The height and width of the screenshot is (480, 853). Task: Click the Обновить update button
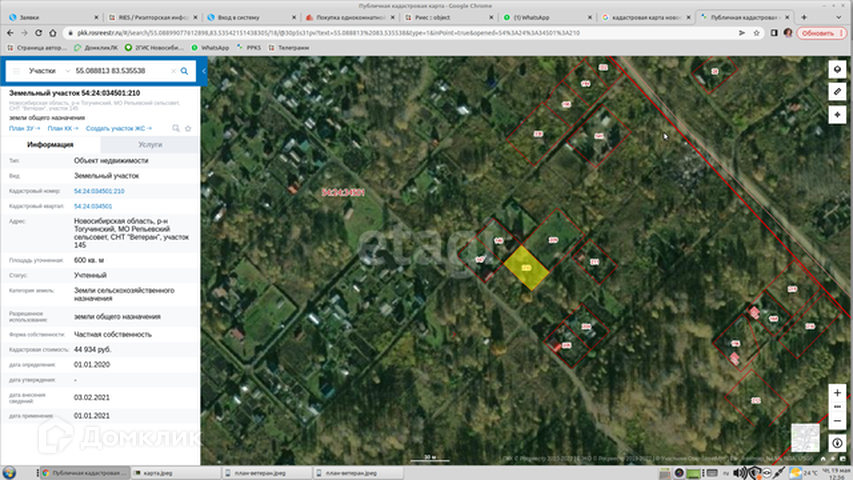pyautogui.click(x=822, y=33)
